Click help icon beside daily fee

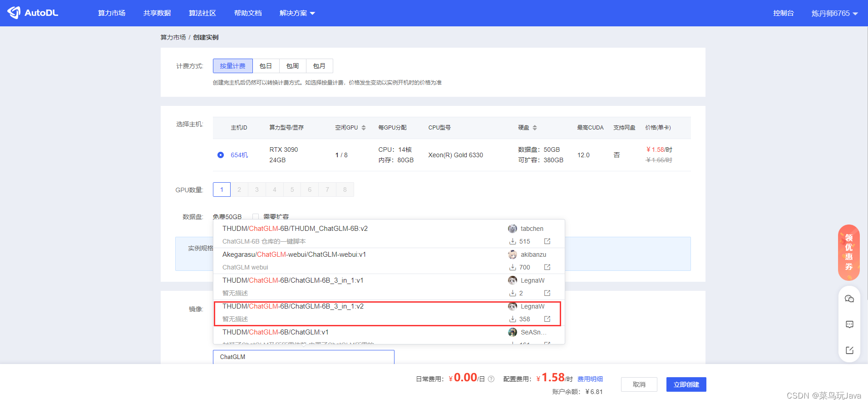491,379
